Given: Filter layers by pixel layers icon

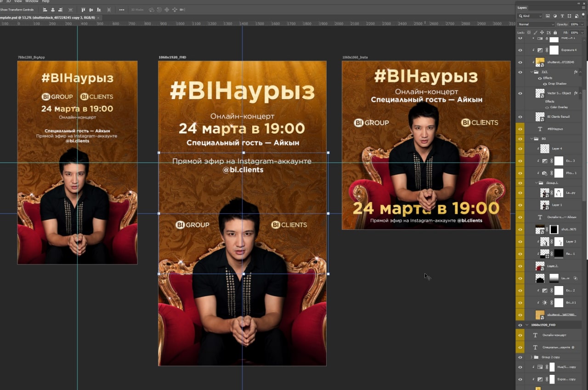Looking at the screenshot, I should (x=548, y=16).
